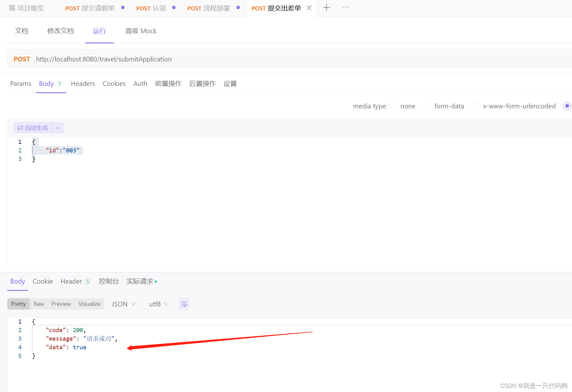The image size is (572, 392).
Task: Select the Visualize response view
Action: point(89,304)
